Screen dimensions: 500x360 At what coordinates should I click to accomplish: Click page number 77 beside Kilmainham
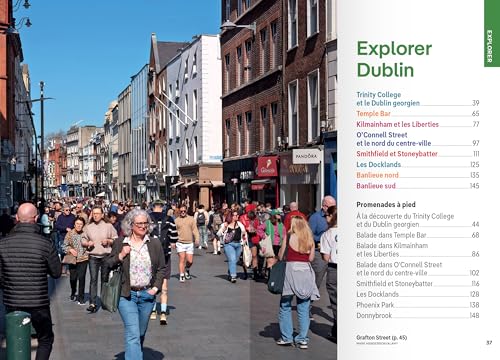click(476, 124)
